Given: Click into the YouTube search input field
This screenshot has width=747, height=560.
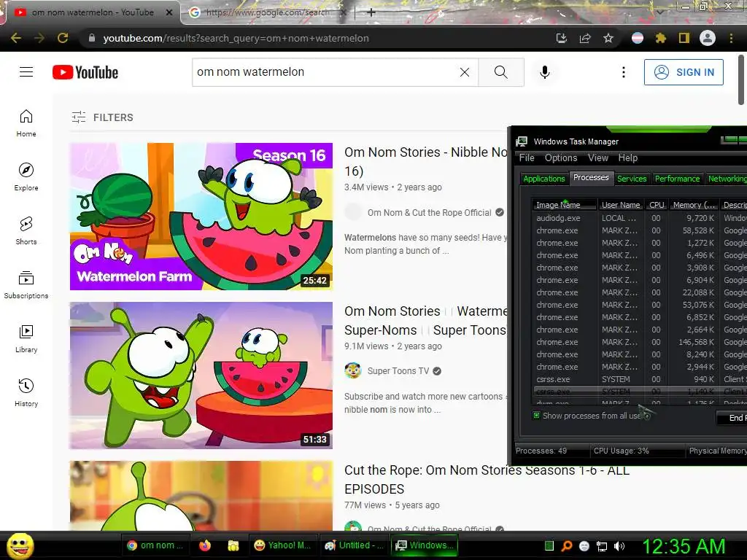Looking at the screenshot, I should click(326, 72).
